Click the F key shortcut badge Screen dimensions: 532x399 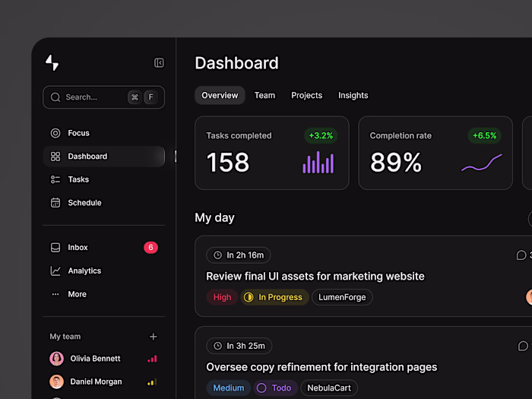pos(150,97)
